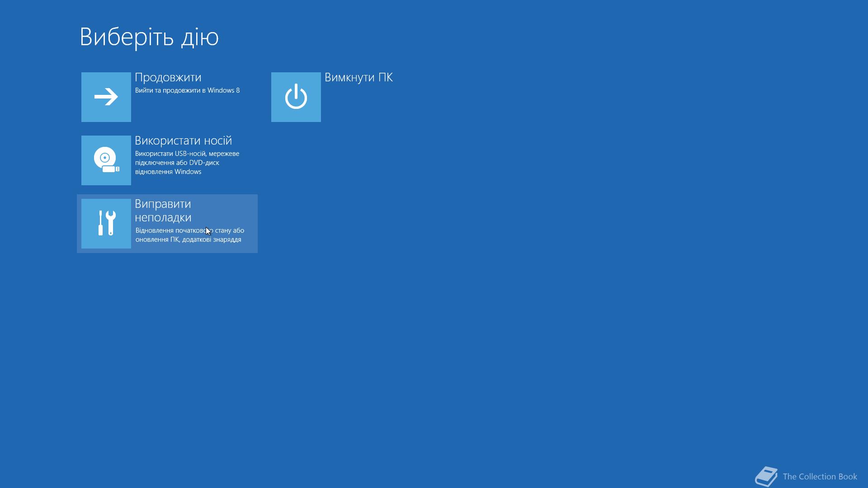Select "Використати носій" option label
Viewport: 868px width, 488px height.
tap(183, 141)
